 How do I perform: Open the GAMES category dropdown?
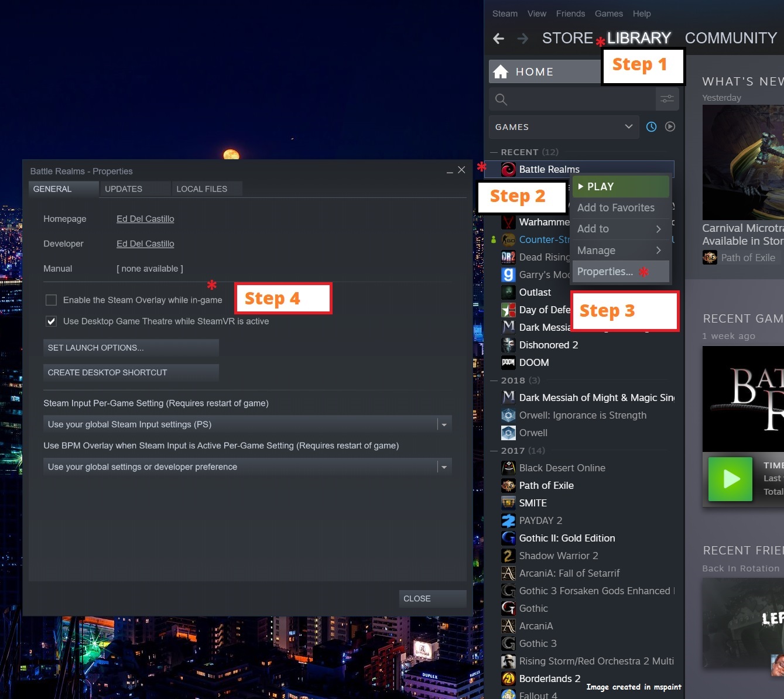click(x=564, y=126)
